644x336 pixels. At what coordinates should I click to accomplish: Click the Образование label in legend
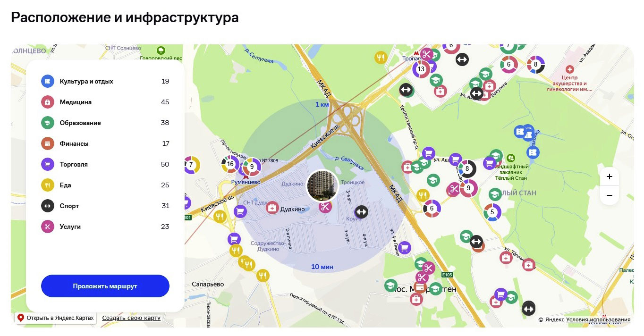pyautogui.click(x=80, y=123)
